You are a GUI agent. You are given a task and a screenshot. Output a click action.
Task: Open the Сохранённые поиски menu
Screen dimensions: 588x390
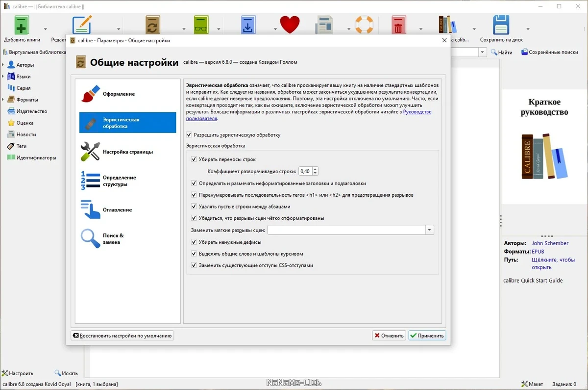click(x=549, y=52)
